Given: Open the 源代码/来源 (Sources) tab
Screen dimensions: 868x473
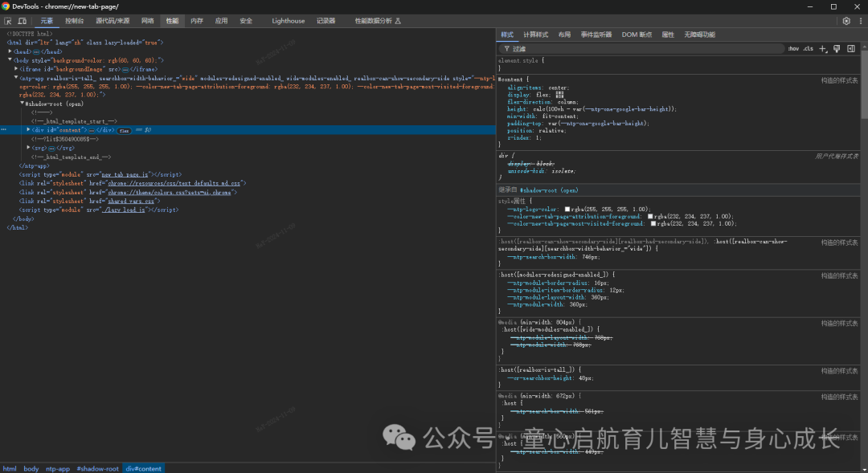Looking at the screenshot, I should (113, 21).
